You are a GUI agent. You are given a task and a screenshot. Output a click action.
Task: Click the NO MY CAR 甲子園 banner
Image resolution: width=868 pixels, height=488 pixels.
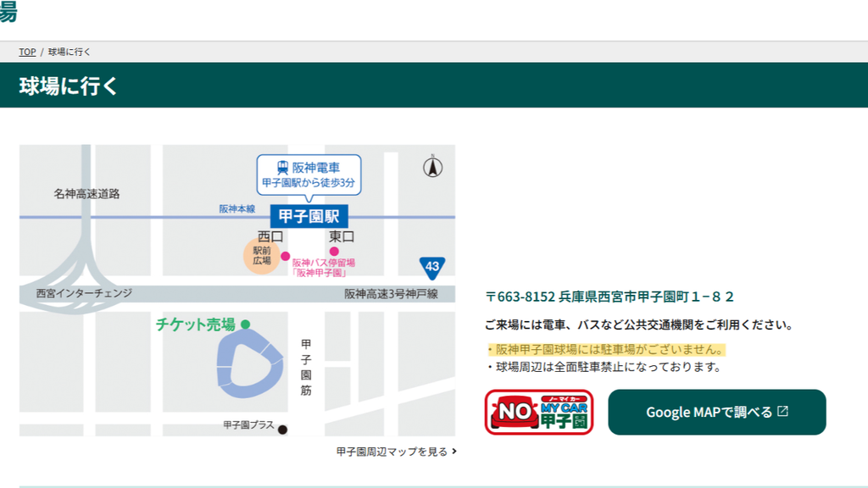click(539, 413)
